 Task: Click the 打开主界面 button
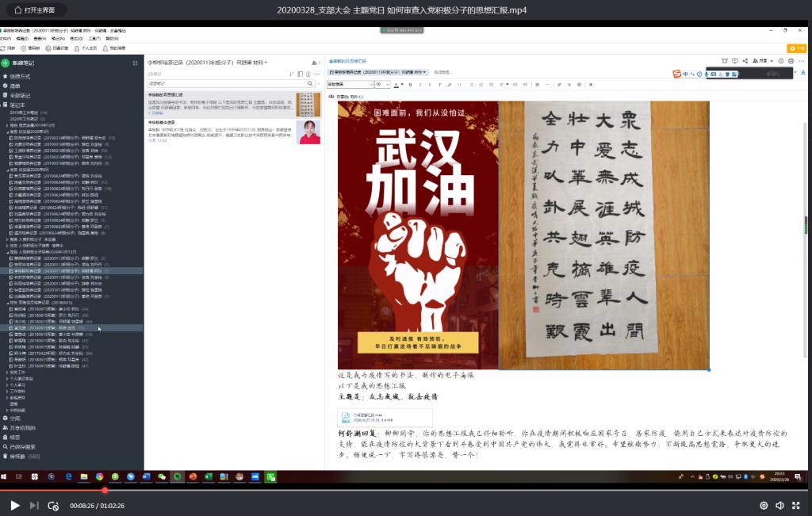tap(34, 10)
